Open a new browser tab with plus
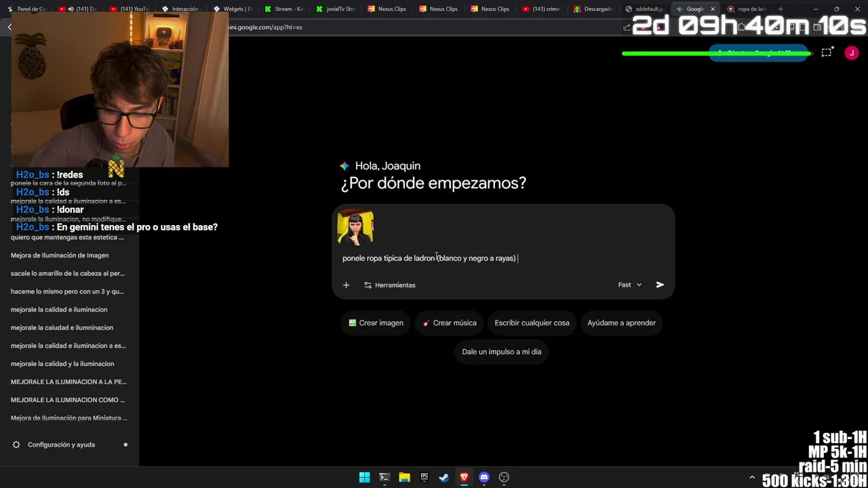This screenshot has width=868, height=488. (x=781, y=9)
